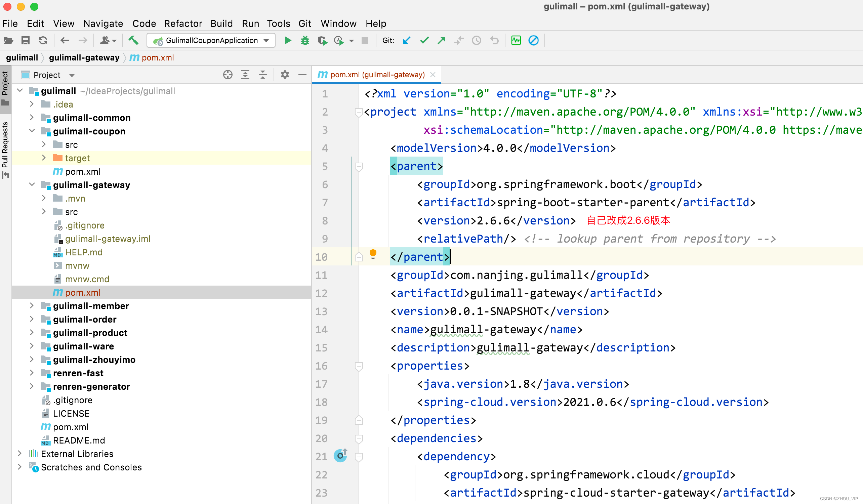
Task: Expand the target folder
Action: 44,158
